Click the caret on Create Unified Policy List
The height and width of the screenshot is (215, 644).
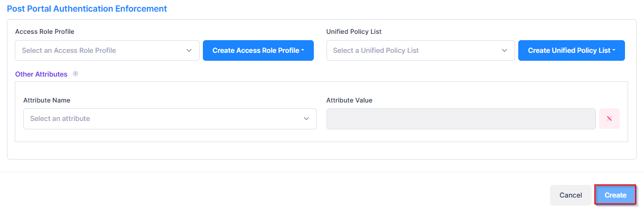pos(614,51)
